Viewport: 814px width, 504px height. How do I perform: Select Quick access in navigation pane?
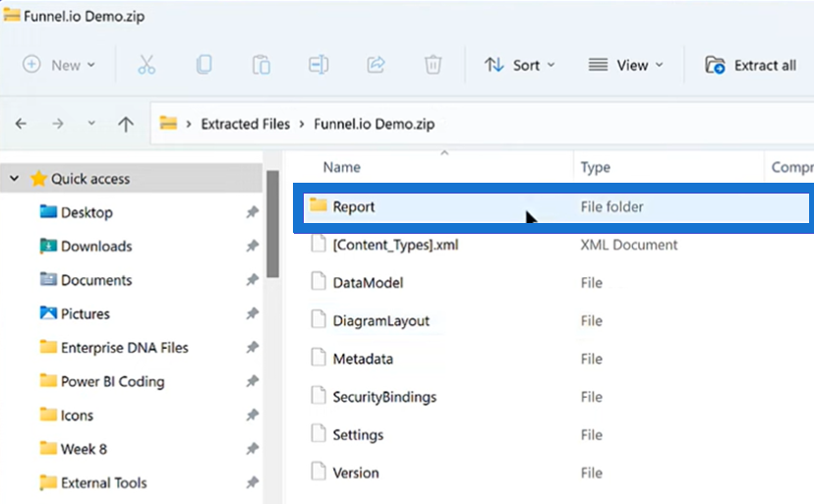coord(89,179)
